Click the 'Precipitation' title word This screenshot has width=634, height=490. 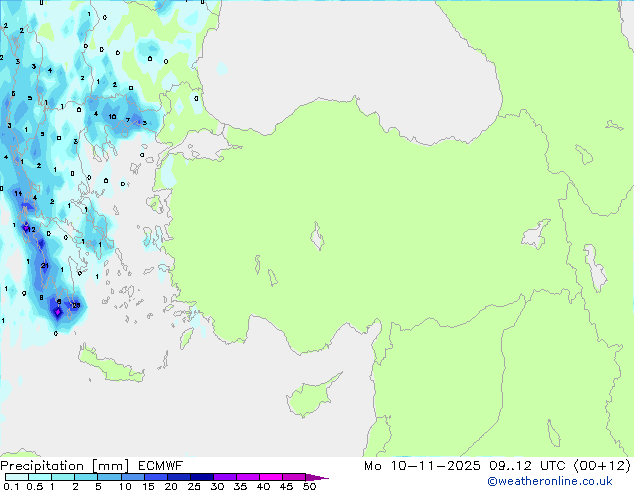[x=42, y=466]
